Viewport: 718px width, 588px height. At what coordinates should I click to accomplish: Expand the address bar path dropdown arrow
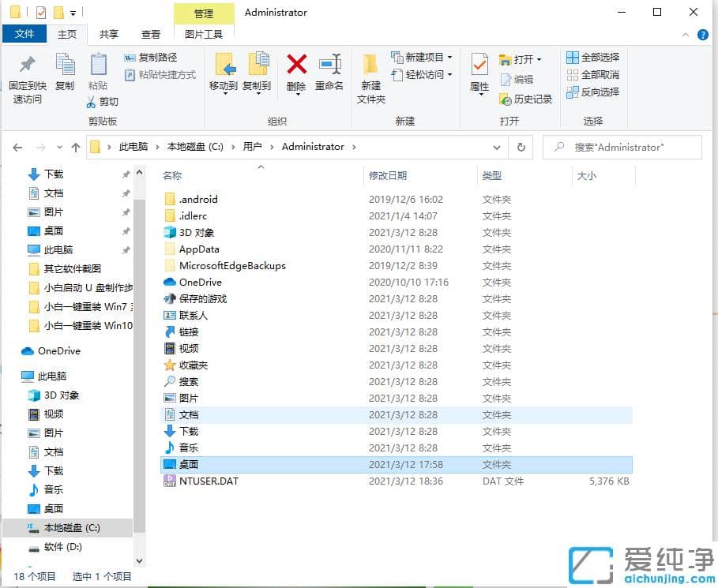tap(497, 147)
